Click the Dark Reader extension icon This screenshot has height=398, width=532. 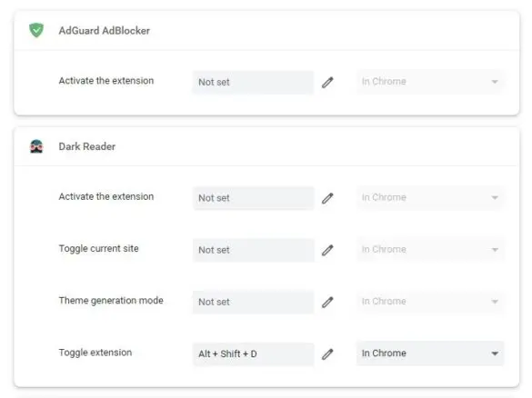pos(36,146)
